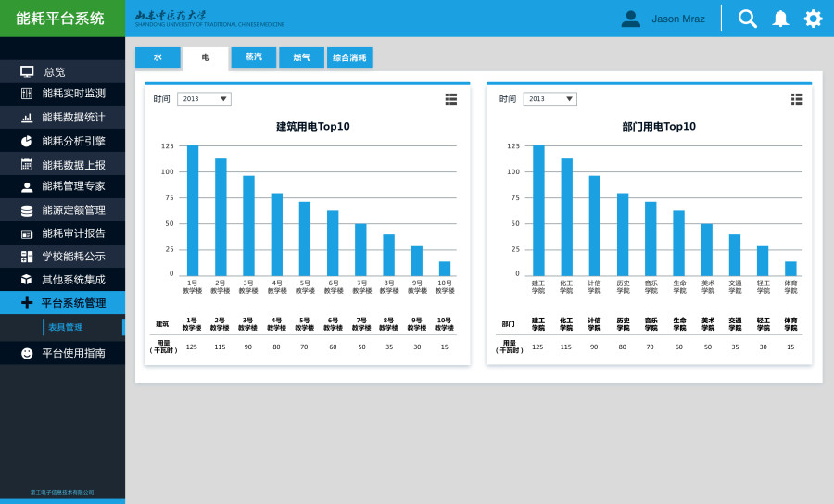
Task: Click person icon beside 能耗管理专家
Action: tap(27, 187)
